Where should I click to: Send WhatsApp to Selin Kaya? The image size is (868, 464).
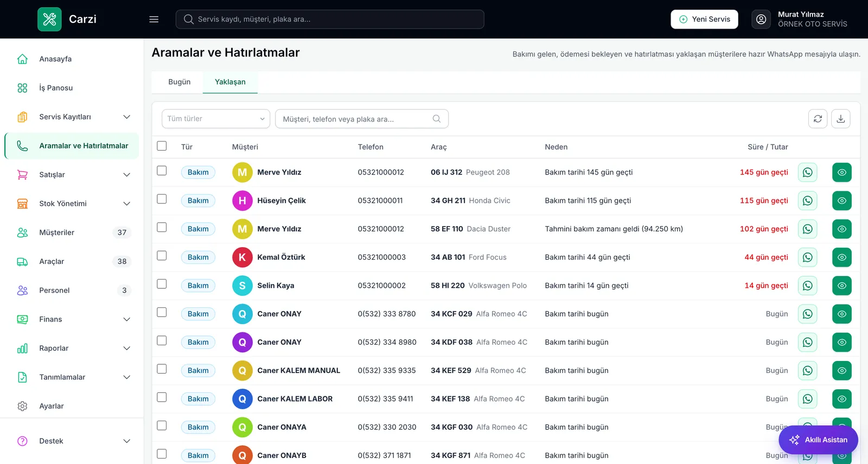pyautogui.click(x=807, y=286)
